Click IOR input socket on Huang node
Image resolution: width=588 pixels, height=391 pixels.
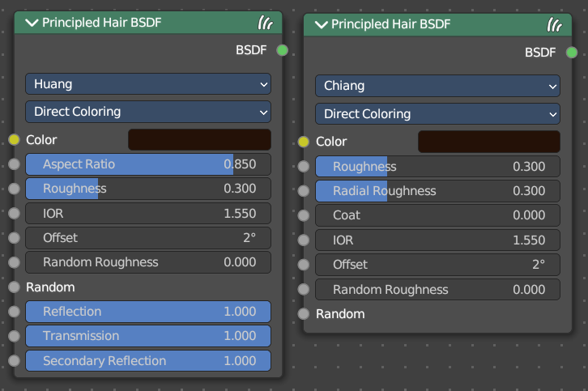tap(15, 214)
